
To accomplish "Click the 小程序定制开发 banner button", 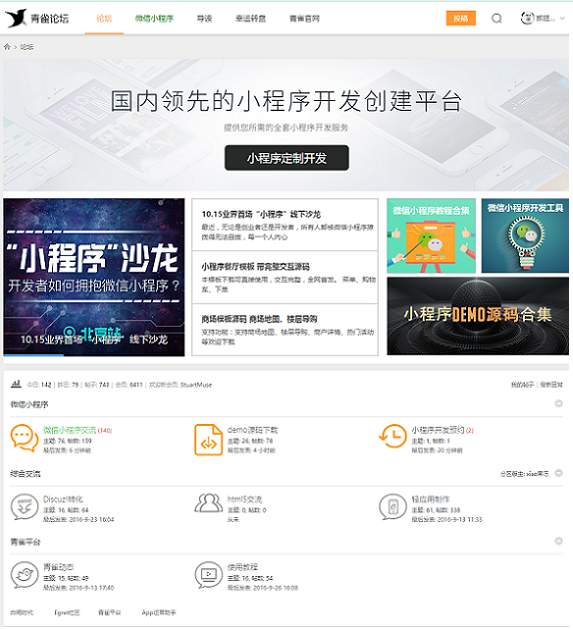I will [286, 158].
